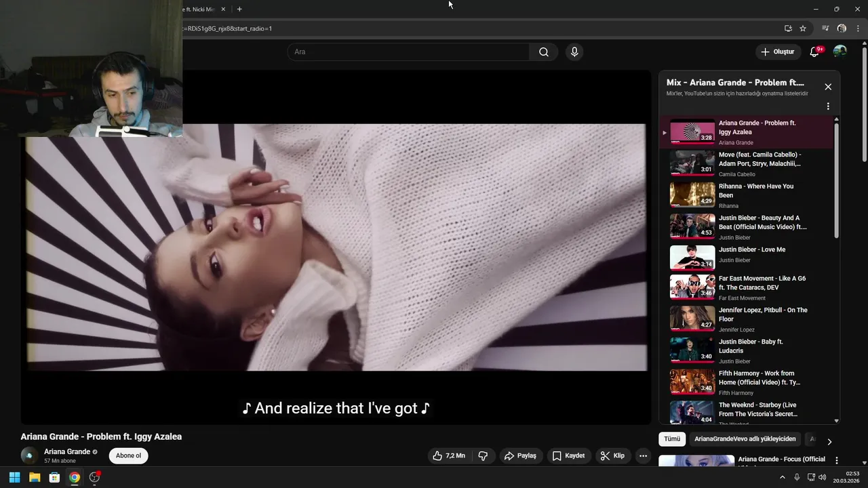Open File Explorer from taskbar
868x488 pixels.
coord(35,477)
